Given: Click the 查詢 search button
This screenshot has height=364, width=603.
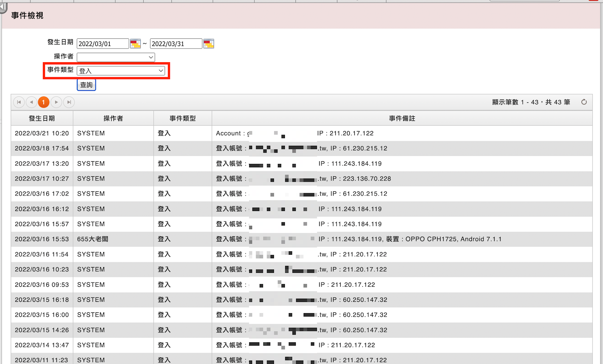Looking at the screenshot, I should point(86,85).
